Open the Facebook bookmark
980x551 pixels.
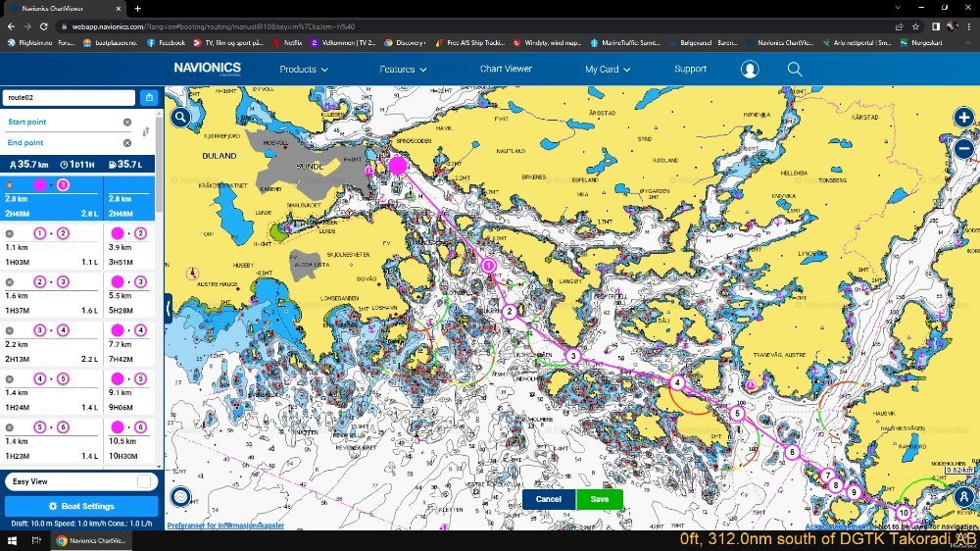166,43
